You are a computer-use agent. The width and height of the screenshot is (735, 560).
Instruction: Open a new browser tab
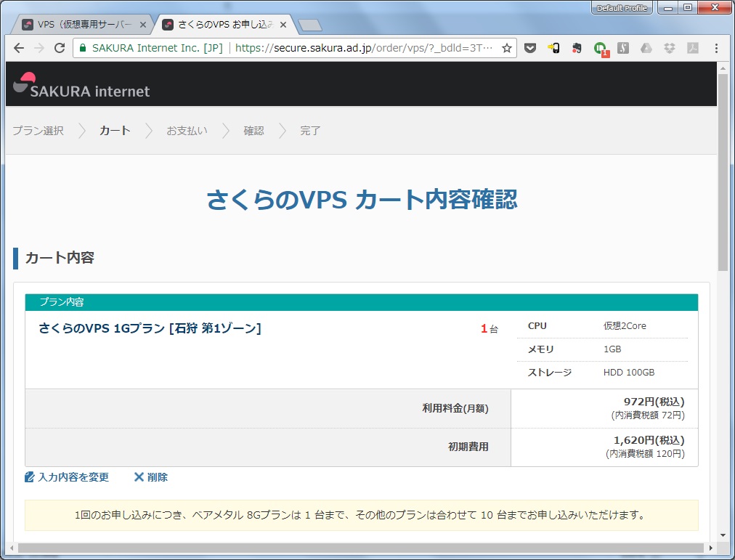[x=310, y=25]
